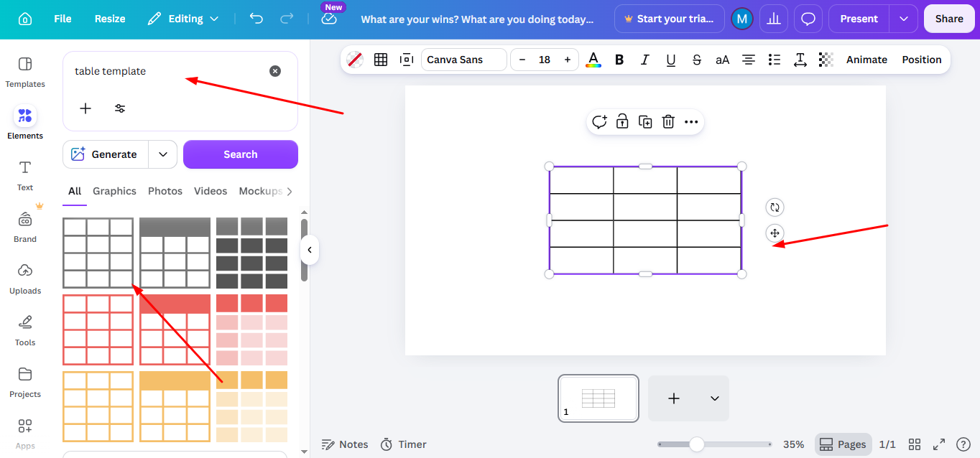
Task: Open transparency checkerboard icon
Action: pos(826,60)
